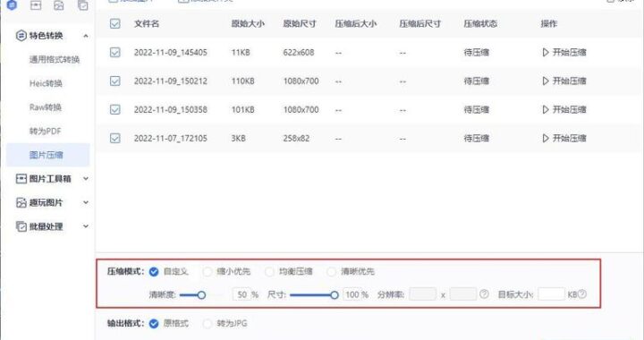Select 自定义 compression mode
Screen dimensions: 644x340
coord(154,271)
